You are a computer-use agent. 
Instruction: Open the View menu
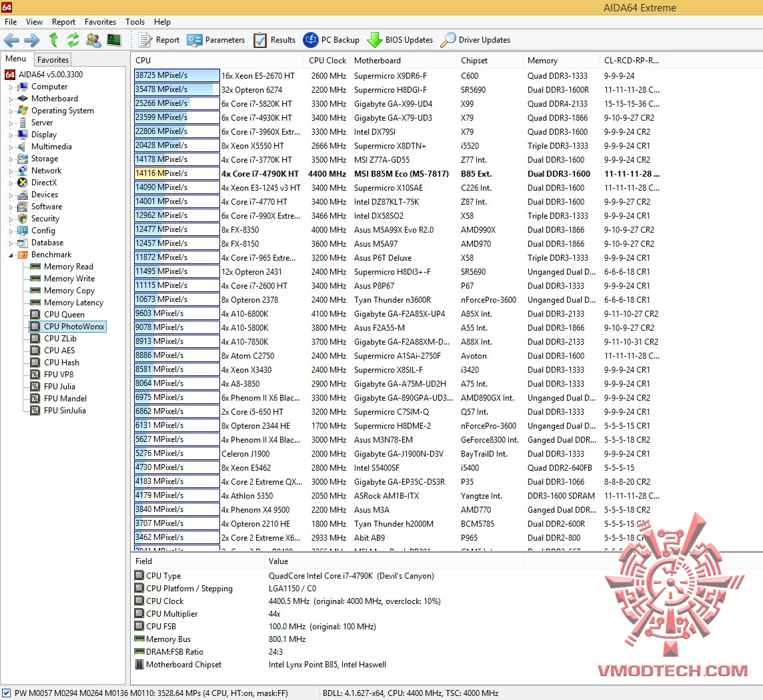click(34, 22)
